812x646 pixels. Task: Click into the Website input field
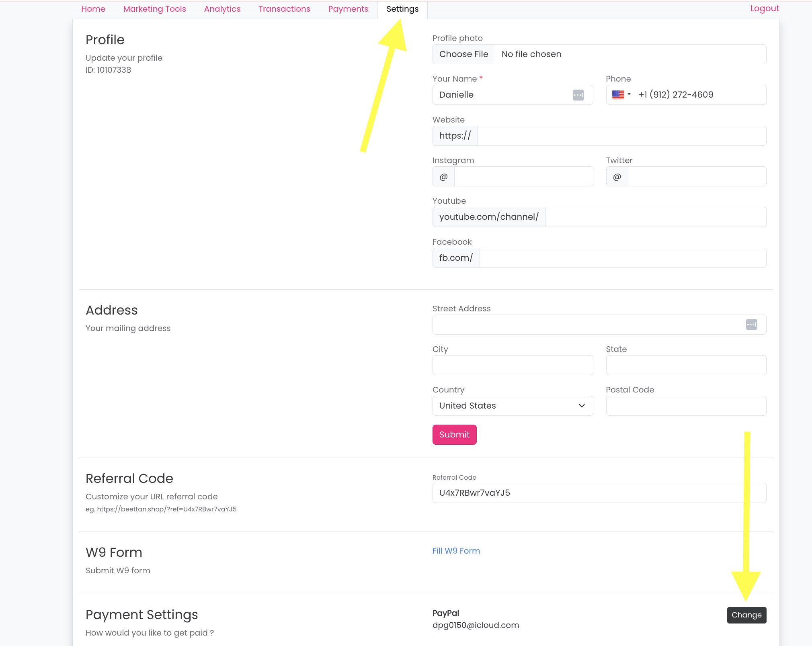click(621, 136)
